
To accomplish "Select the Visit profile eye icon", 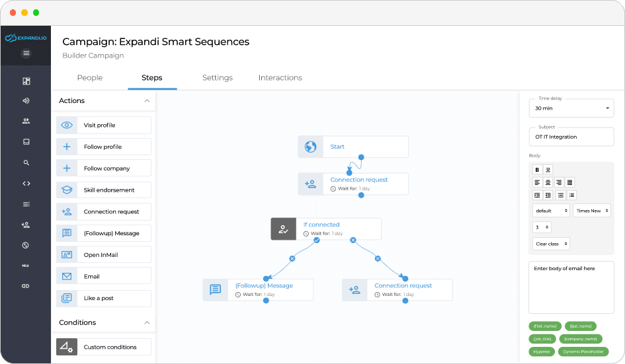I will [x=67, y=125].
